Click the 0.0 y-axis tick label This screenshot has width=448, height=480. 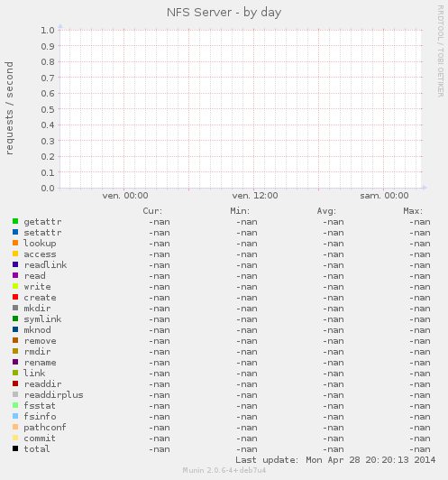coord(48,188)
